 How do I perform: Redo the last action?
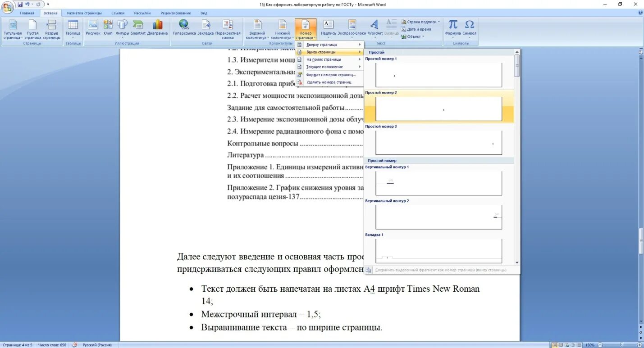38,4
